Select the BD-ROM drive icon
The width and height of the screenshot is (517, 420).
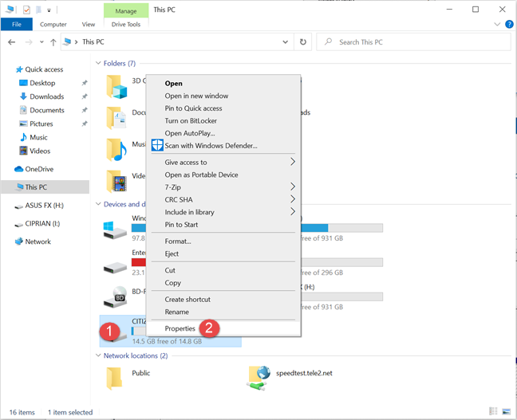click(x=115, y=297)
